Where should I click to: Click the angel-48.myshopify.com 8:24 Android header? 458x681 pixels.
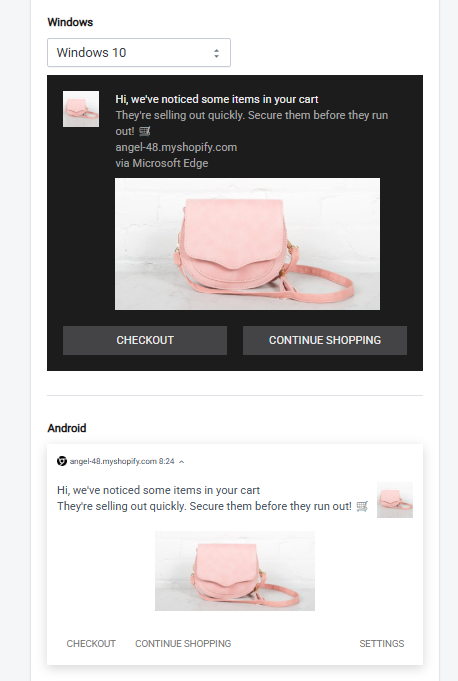pos(122,461)
